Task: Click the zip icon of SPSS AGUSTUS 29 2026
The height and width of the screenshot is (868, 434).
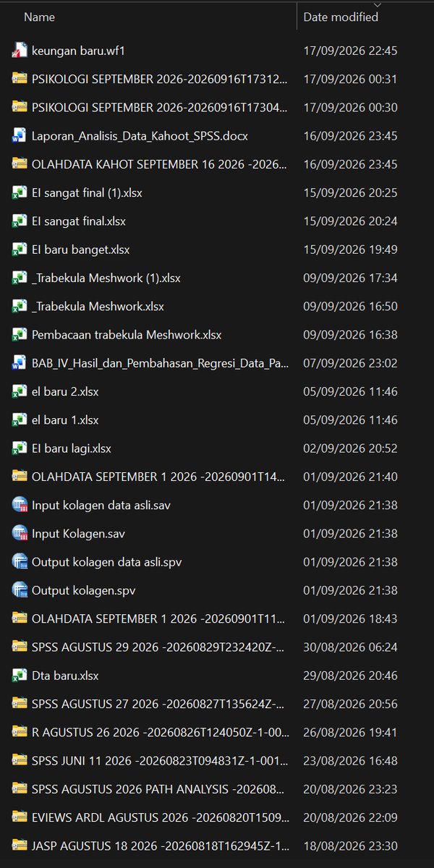Action: coord(20,647)
